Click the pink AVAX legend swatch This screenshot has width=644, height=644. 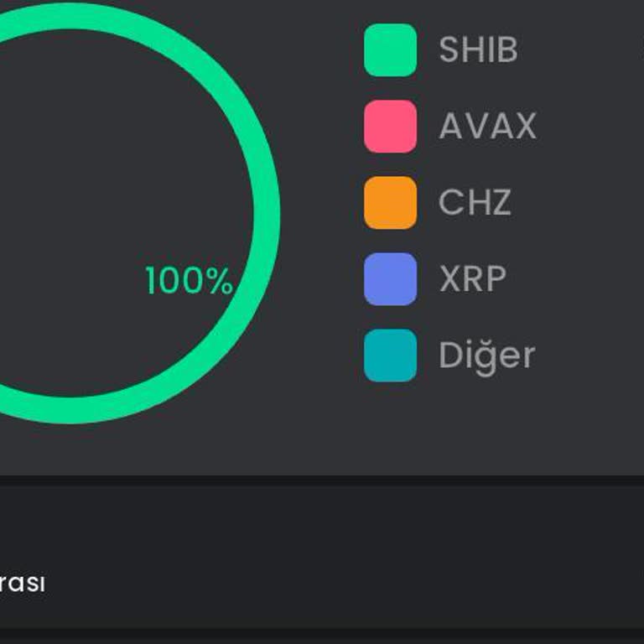point(390,127)
